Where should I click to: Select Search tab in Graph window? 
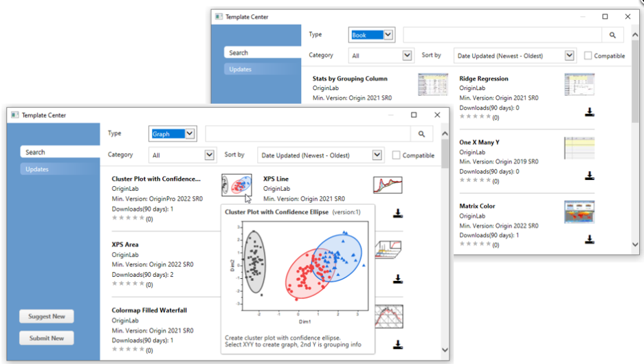pyautogui.click(x=60, y=152)
